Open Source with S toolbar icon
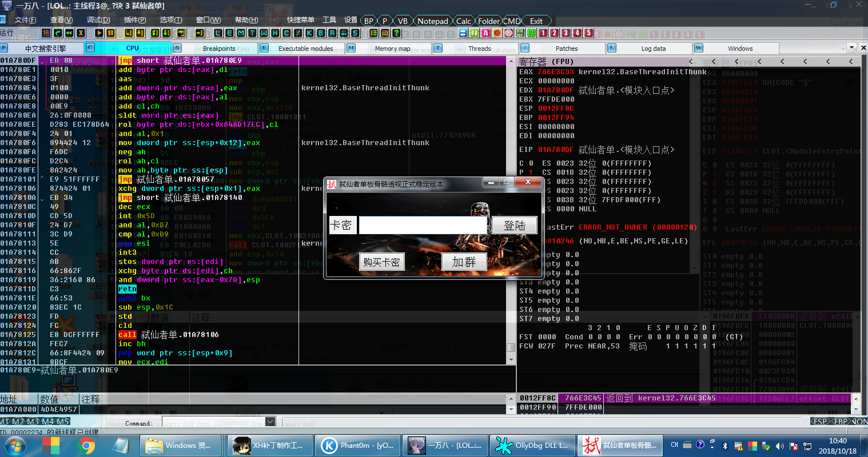The height and width of the screenshot is (457, 868). pos(355,33)
